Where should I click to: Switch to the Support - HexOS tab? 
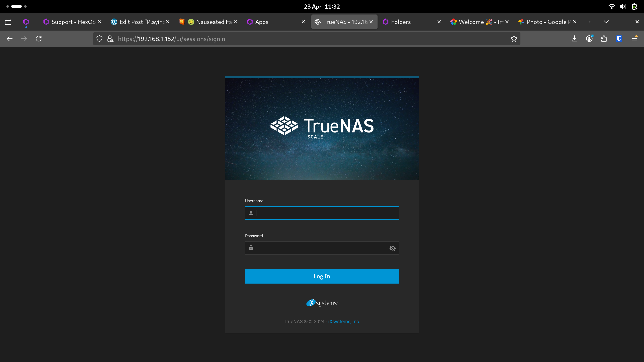[73, 22]
